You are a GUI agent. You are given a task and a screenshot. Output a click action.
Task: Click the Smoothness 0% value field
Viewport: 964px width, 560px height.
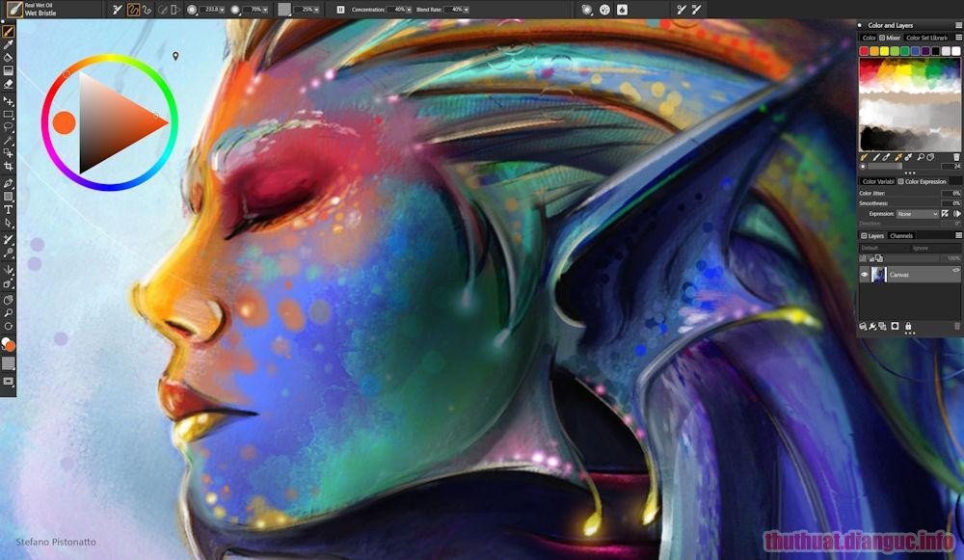(951, 202)
